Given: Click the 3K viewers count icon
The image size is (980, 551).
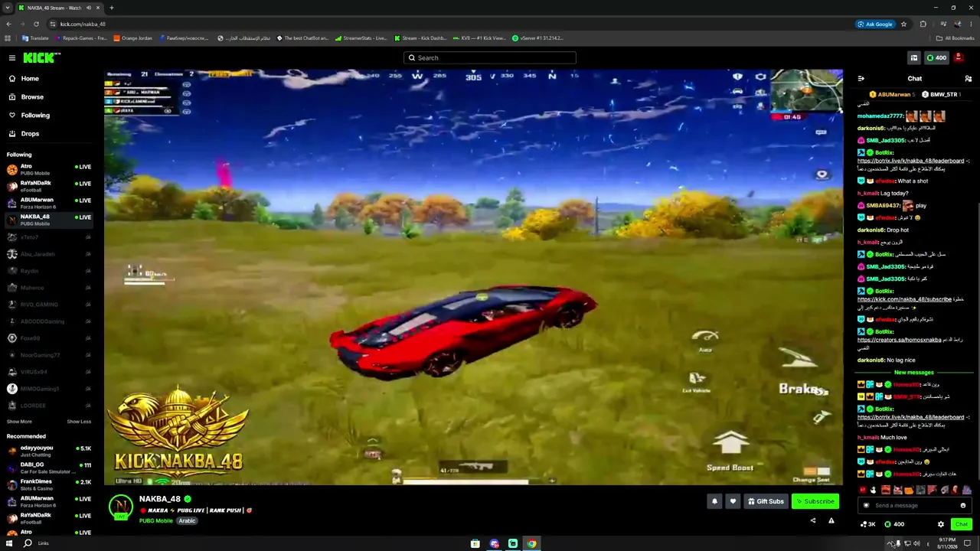Looking at the screenshot, I should point(868,524).
